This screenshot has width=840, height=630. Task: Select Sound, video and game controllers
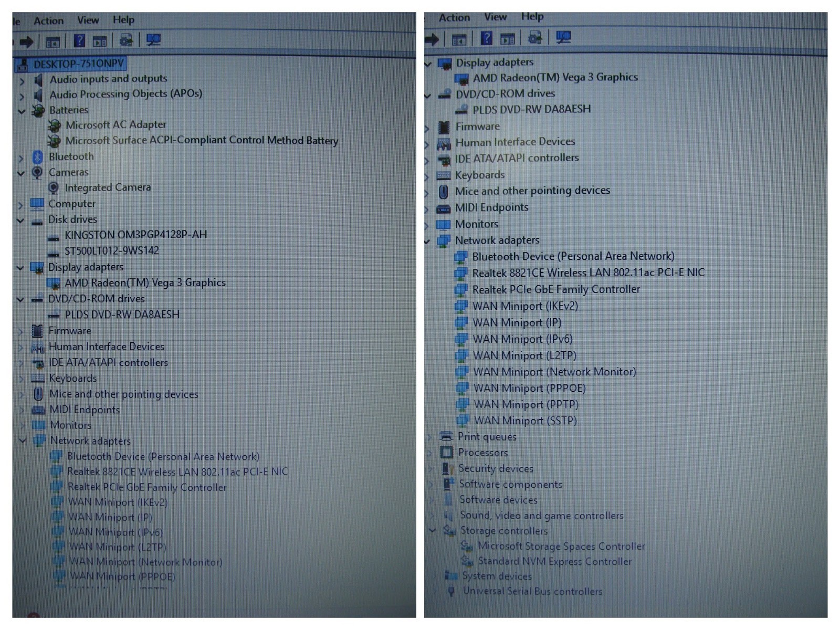coord(542,516)
